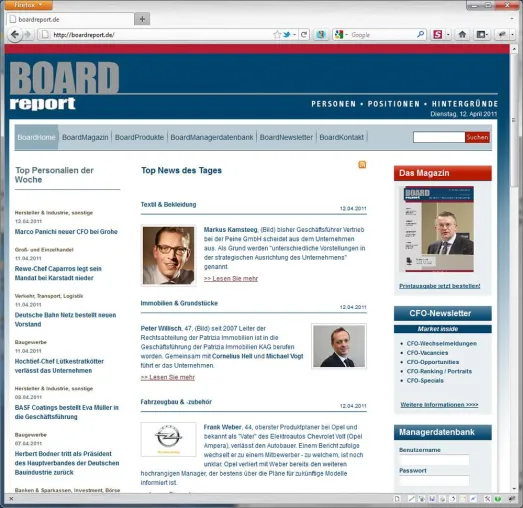Open Lesen Sie mehr under Peter Willisch
The width and height of the screenshot is (523, 508).
(168, 377)
